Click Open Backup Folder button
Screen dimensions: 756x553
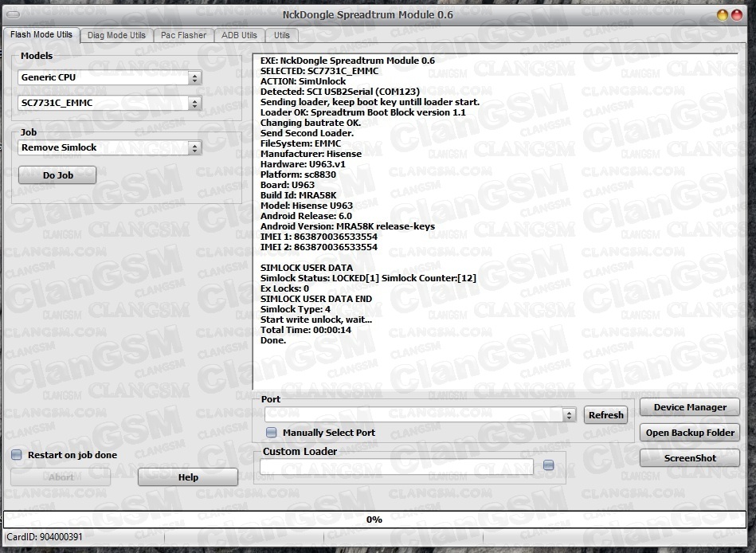tap(690, 433)
